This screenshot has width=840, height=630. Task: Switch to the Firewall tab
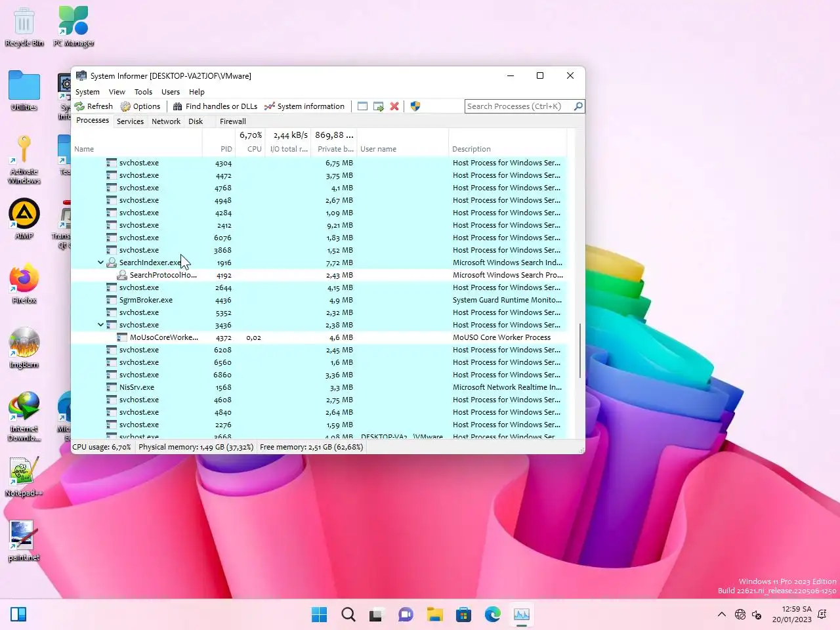coord(233,121)
